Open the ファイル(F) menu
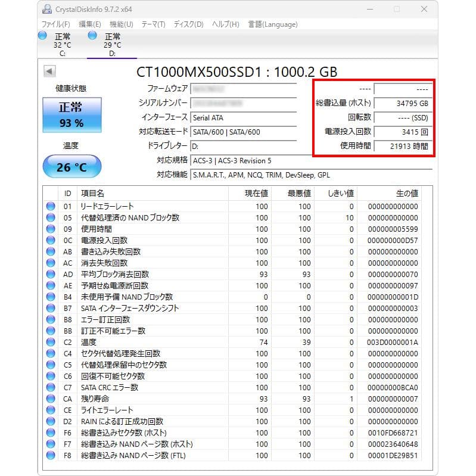The height and width of the screenshot is (476, 476). 55,24
